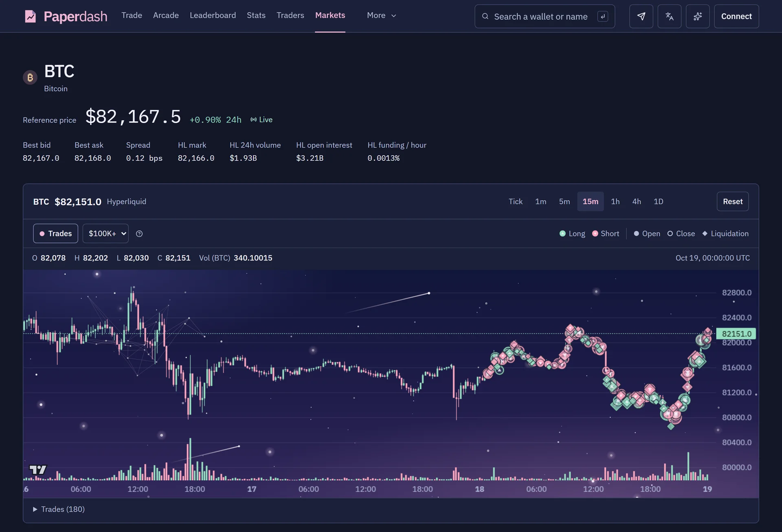This screenshot has width=782, height=532.
Task: Click the search magnifier icon
Action: 485,16
